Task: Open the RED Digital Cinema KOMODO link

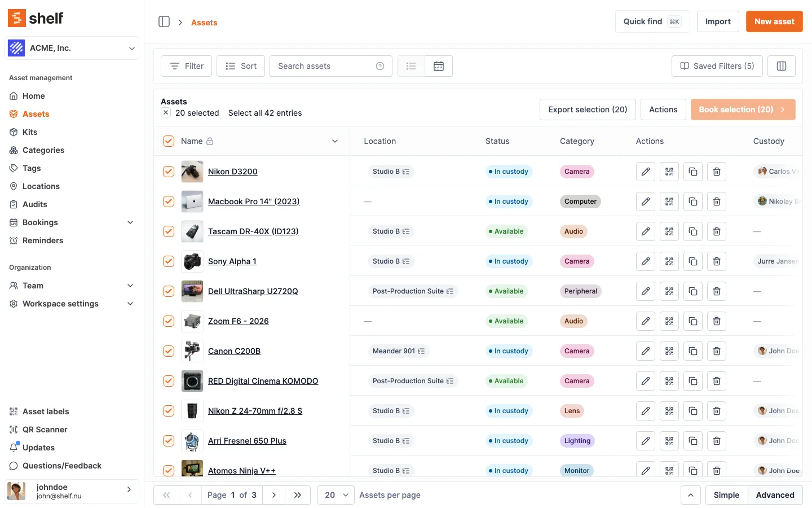Action: pos(263,381)
